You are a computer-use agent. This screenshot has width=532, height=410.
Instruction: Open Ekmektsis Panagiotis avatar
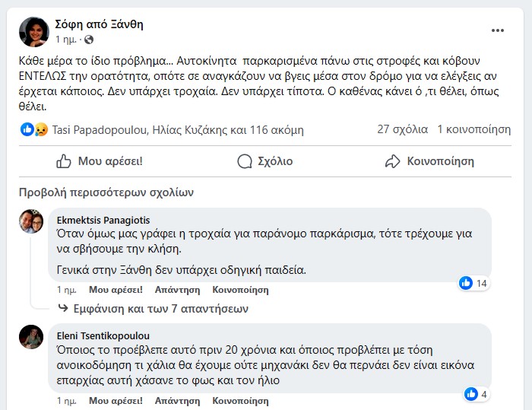click(31, 221)
